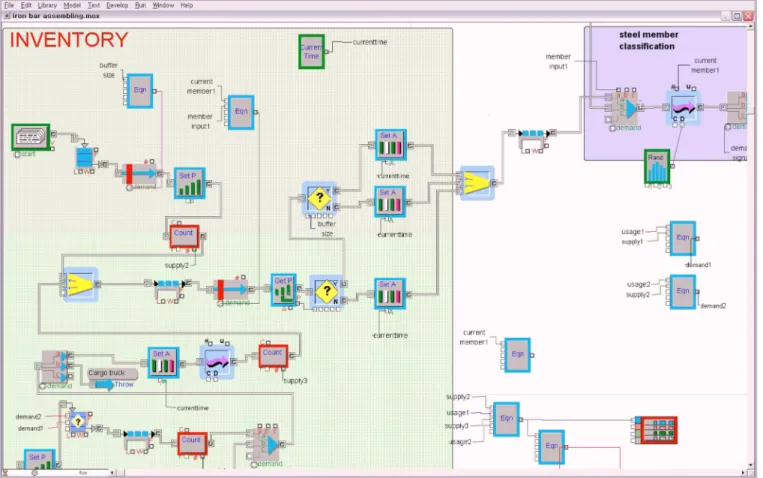Select the Count block labeled supply3
The height and width of the screenshot is (478, 763).
273,356
